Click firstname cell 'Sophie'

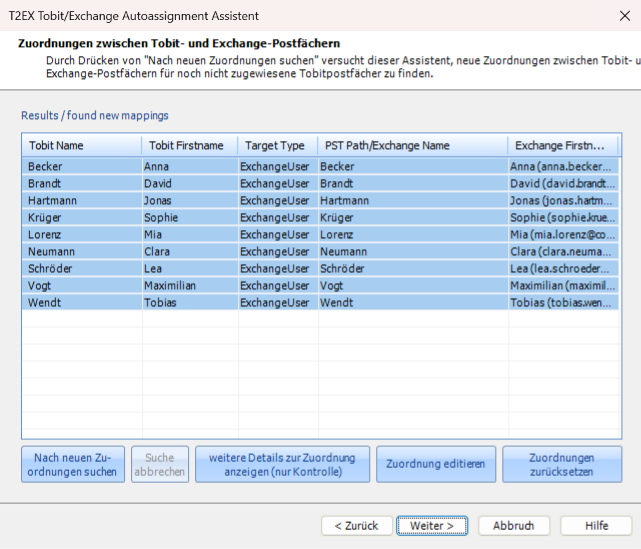point(190,217)
